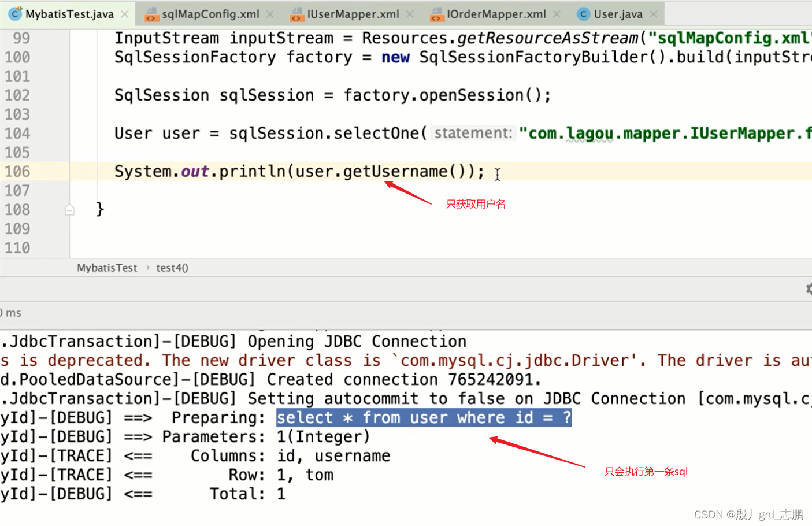Click the IUserMapper.xml file icon
812x526 pixels.
[296, 14]
